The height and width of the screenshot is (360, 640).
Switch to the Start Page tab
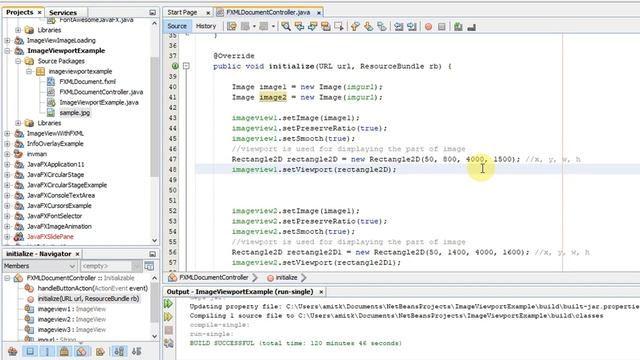tap(182, 12)
